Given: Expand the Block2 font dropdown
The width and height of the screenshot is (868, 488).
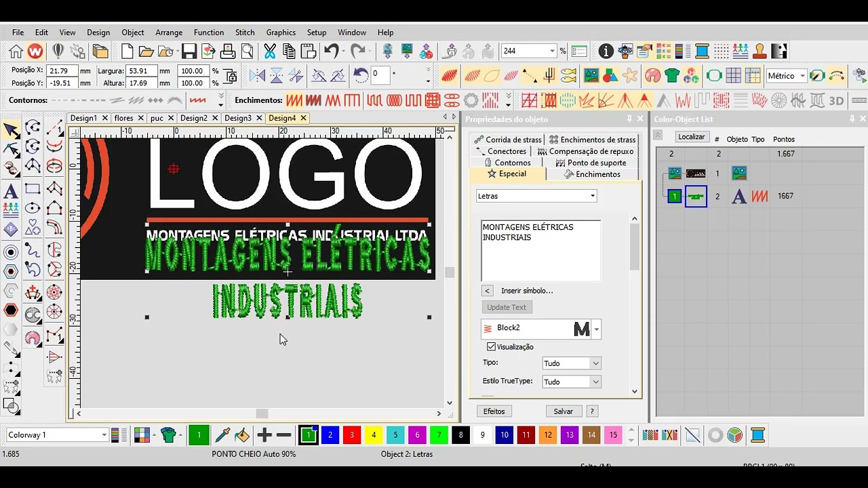Looking at the screenshot, I should (596, 329).
